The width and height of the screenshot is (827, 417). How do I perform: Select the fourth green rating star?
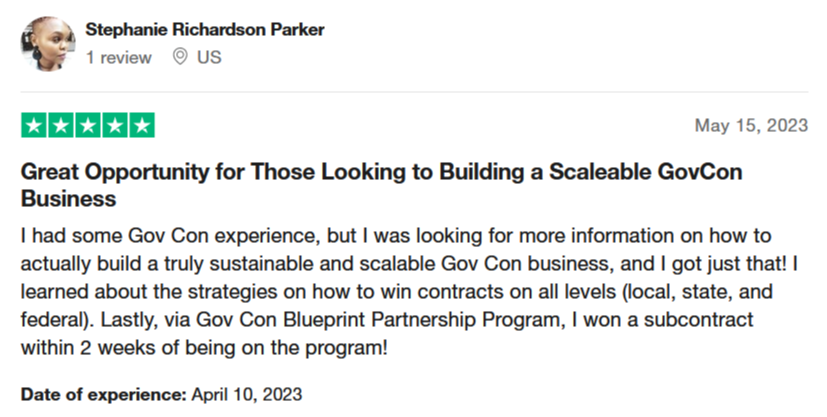[x=115, y=125]
